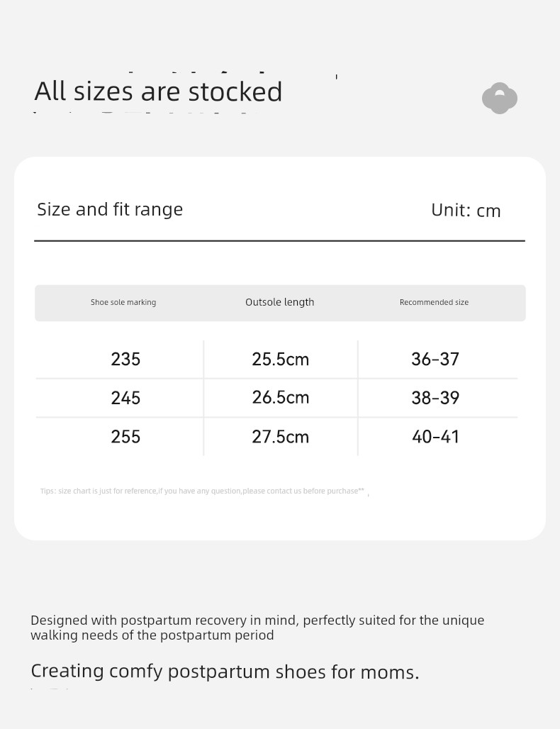The width and height of the screenshot is (560, 729).
Task: Click the 255 sole marking cell
Action: [x=125, y=437]
